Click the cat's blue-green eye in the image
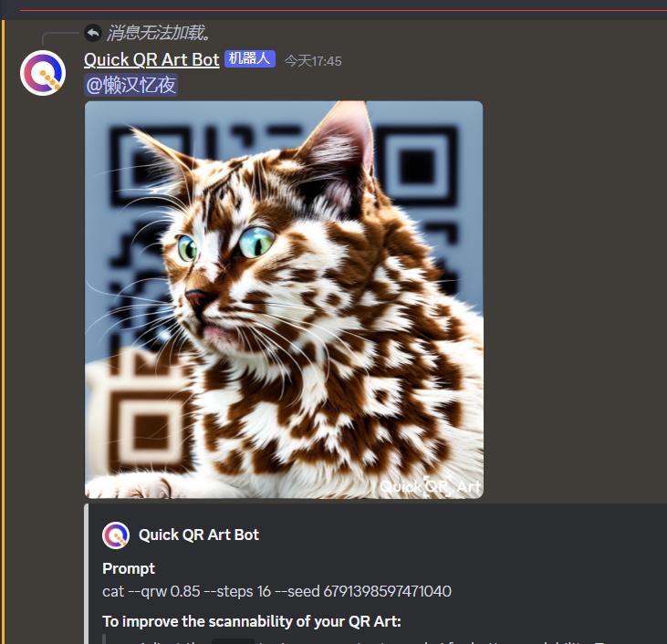The image size is (667, 644). click(256, 242)
